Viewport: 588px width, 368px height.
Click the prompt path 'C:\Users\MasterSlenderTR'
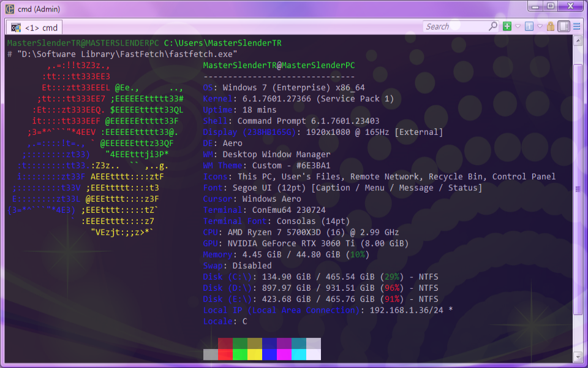pyautogui.click(x=223, y=43)
